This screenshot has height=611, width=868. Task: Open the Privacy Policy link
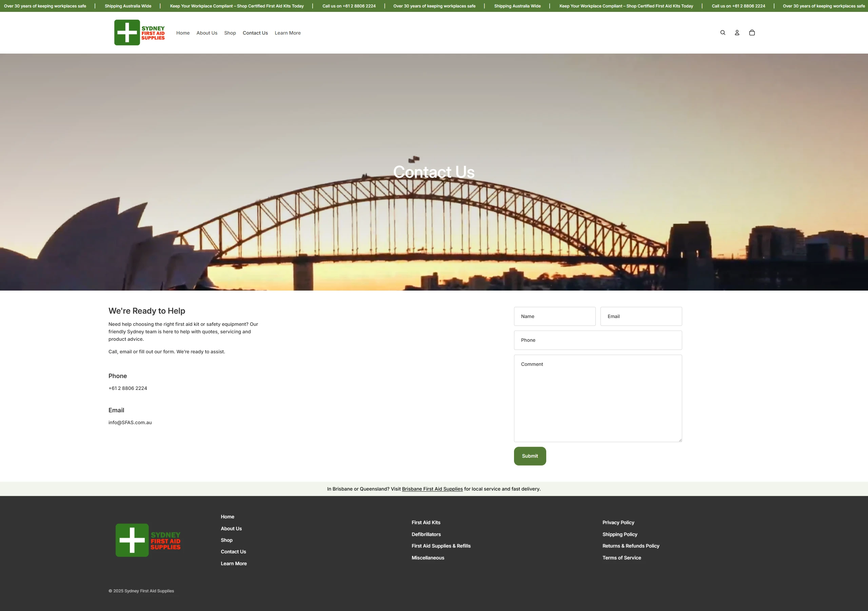[618, 523]
